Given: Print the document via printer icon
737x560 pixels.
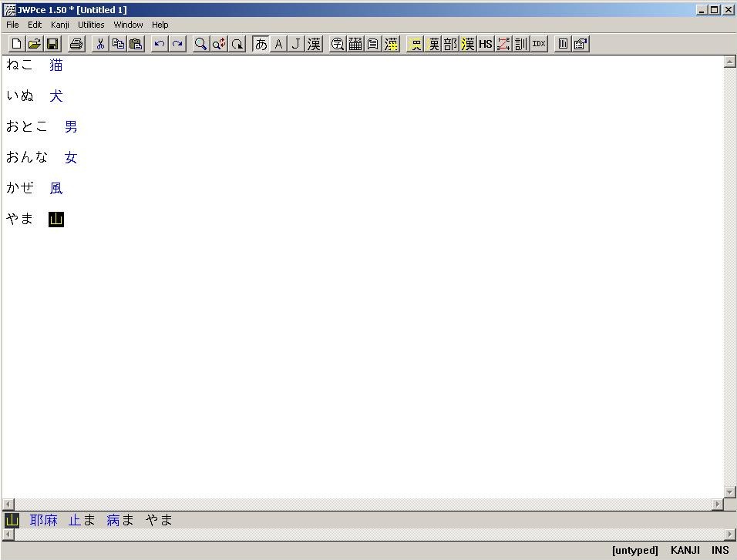Looking at the screenshot, I should pyautogui.click(x=76, y=44).
